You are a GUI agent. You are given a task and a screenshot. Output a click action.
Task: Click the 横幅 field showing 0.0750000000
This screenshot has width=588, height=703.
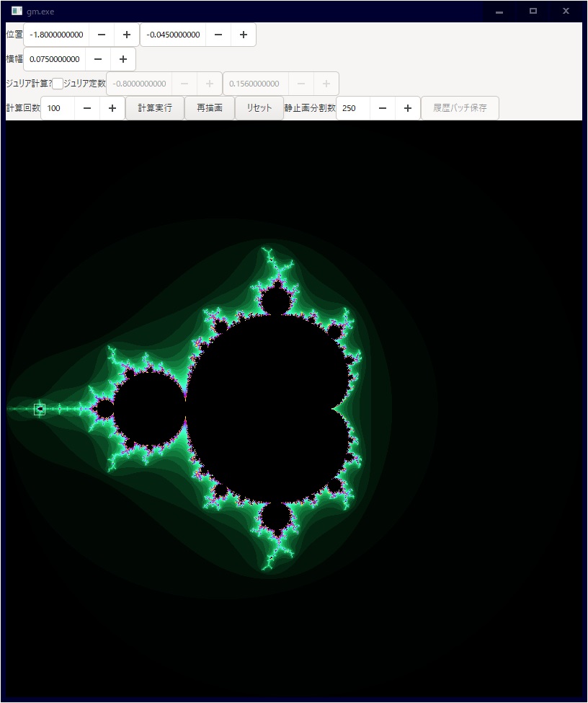click(x=55, y=59)
